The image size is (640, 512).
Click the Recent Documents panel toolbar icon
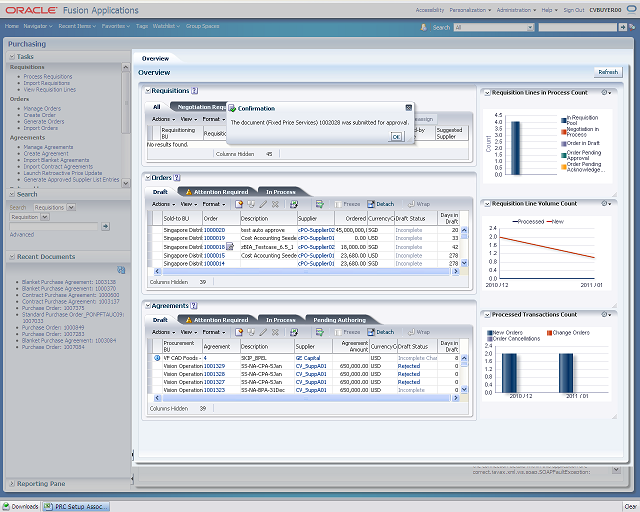[121, 270]
